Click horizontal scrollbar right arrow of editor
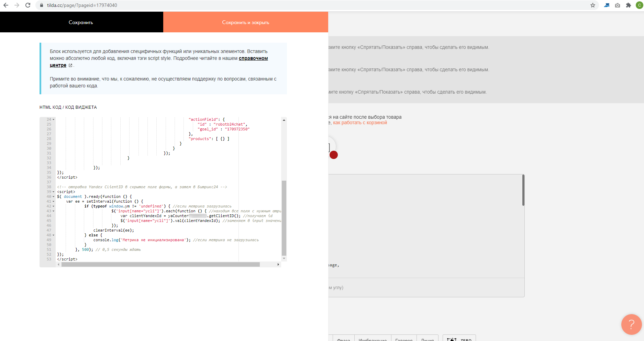The width and height of the screenshot is (644, 341). tap(278, 264)
